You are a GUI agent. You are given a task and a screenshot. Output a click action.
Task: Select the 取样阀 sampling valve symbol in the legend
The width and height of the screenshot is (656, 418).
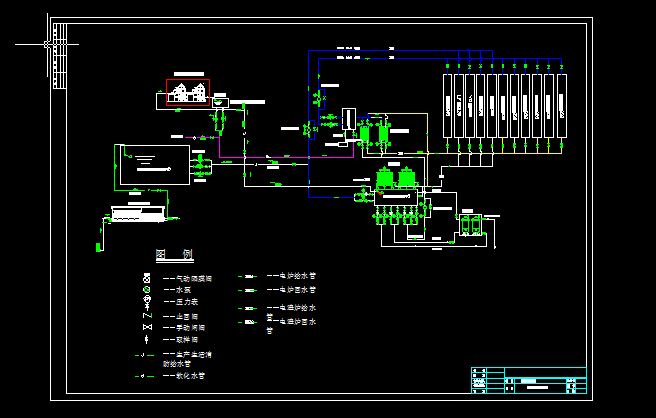tap(146, 339)
